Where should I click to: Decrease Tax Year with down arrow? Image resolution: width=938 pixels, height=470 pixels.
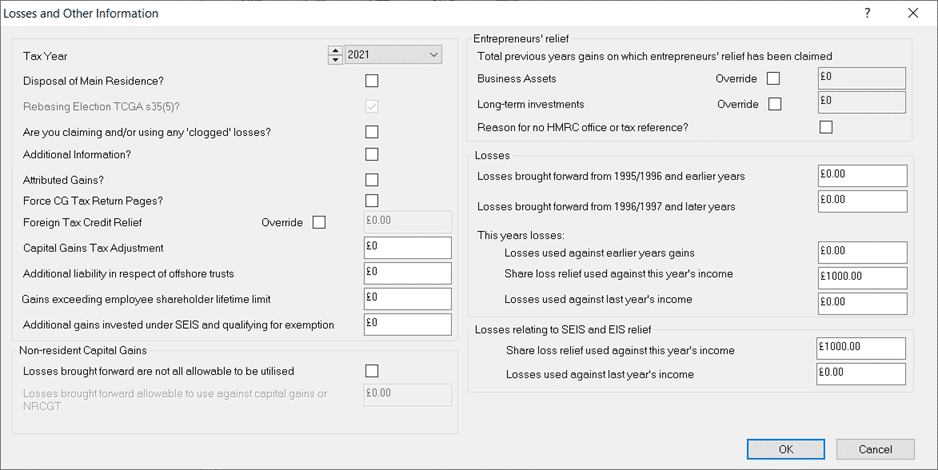pos(335,60)
